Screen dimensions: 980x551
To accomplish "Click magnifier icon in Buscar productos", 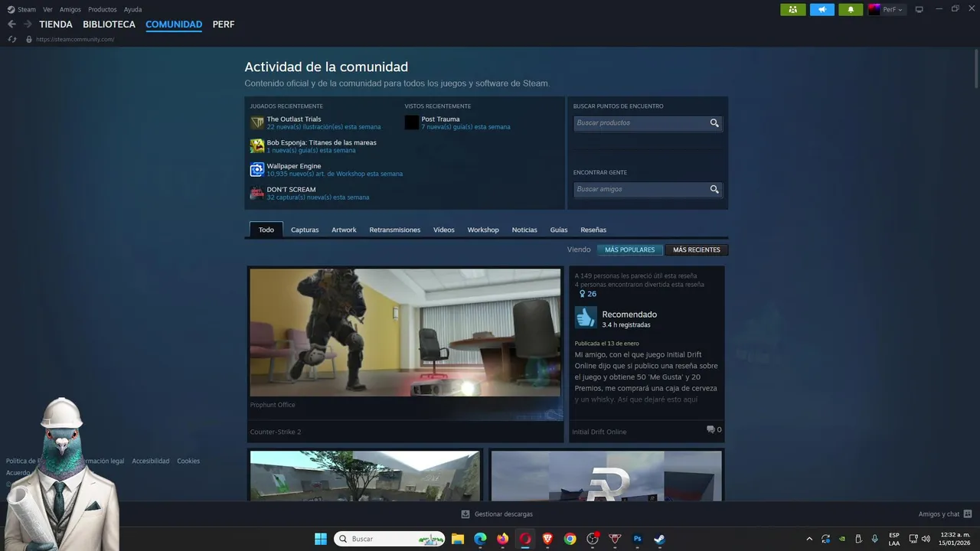I will click(714, 122).
